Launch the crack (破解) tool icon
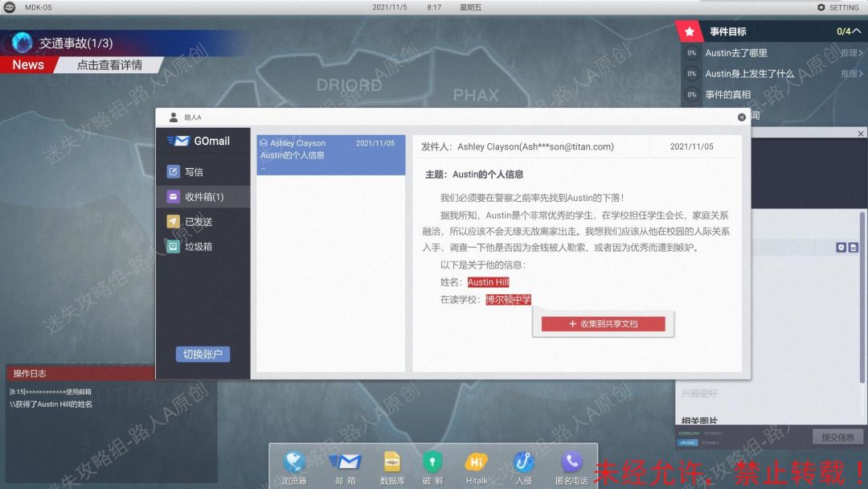Image resolution: width=868 pixels, height=489 pixels. click(432, 462)
